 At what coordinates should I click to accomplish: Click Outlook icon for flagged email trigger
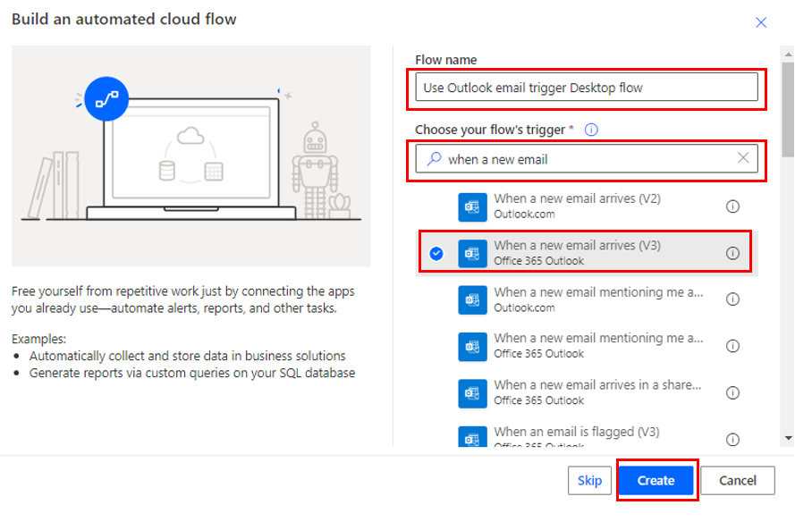[x=472, y=437]
